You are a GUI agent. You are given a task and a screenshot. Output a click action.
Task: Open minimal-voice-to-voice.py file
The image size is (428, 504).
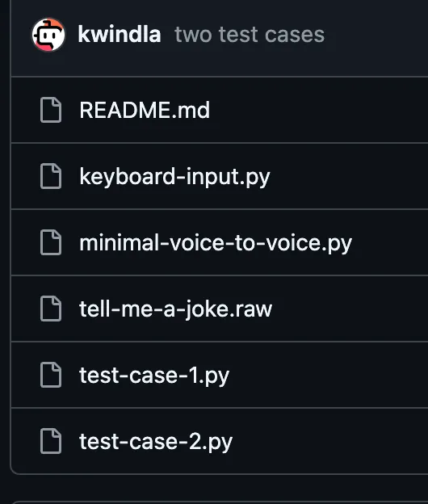click(216, 243)
